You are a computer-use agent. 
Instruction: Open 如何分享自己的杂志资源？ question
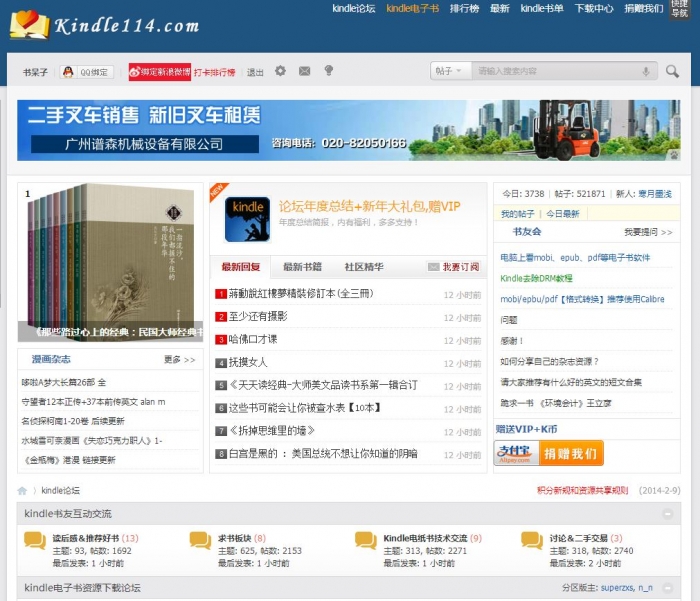coord(549,362)
